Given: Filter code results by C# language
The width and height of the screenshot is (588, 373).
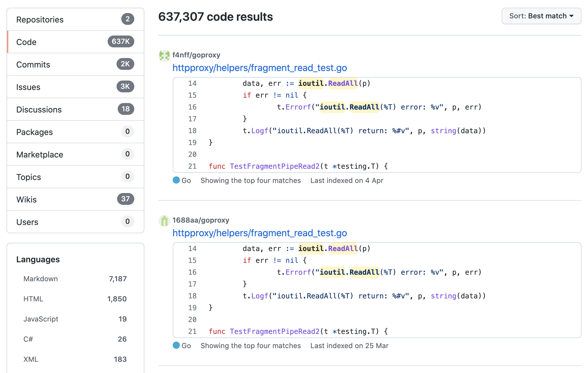Looking at the screenshot, I should click(x=28, y=339).
